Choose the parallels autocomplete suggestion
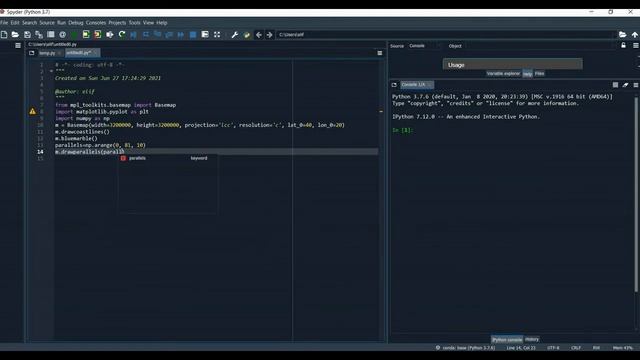This screenshot has width=640, height=360. coord(167,158)
